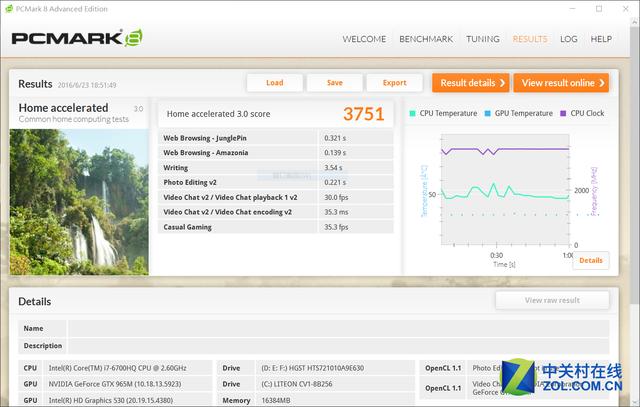Viewport: 640px width, 407px height.
Task: Click Intel HD Graphics 530 entry
Action: [x=111, y=400]
